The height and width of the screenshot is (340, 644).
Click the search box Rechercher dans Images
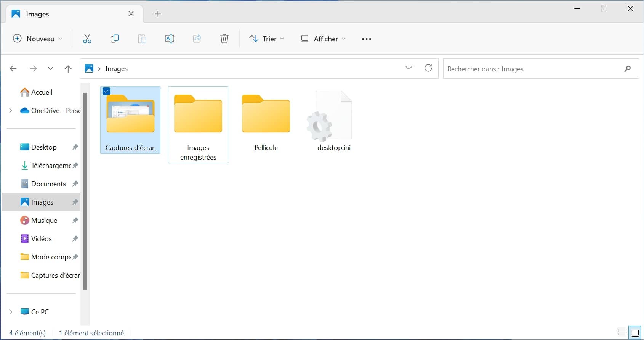pos(533,69)
